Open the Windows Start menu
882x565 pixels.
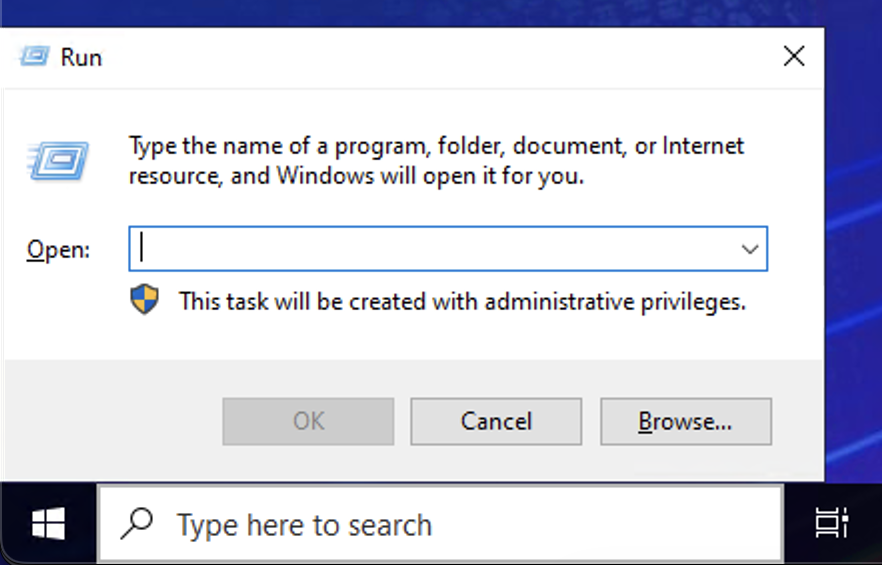click(x=48, y=524)
